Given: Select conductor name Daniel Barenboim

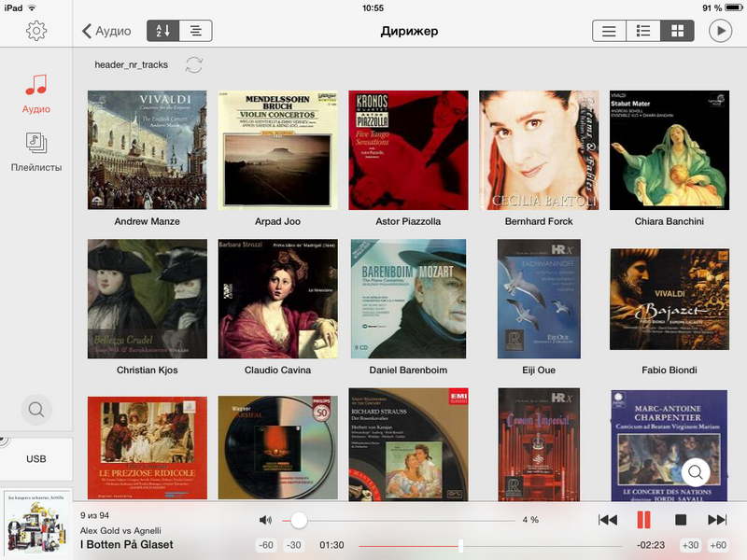Looking at the screenshot, I should (x=408, y=370).
